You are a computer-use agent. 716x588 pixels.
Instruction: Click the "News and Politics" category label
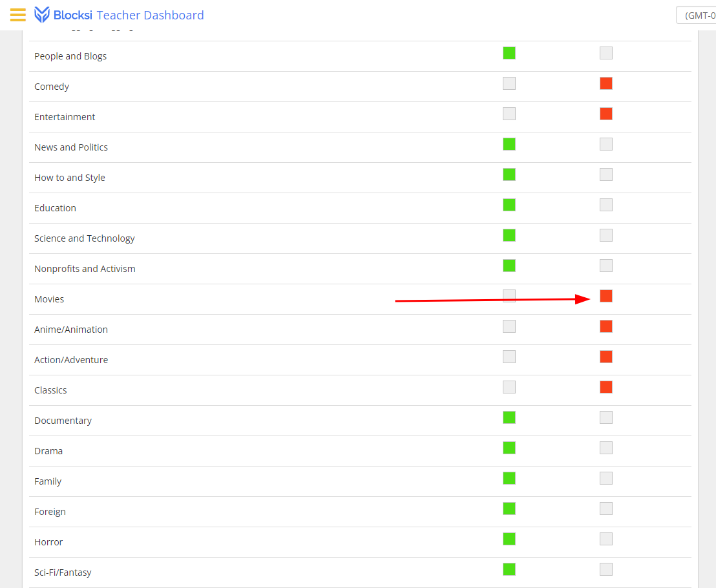(x=71, y=147)
